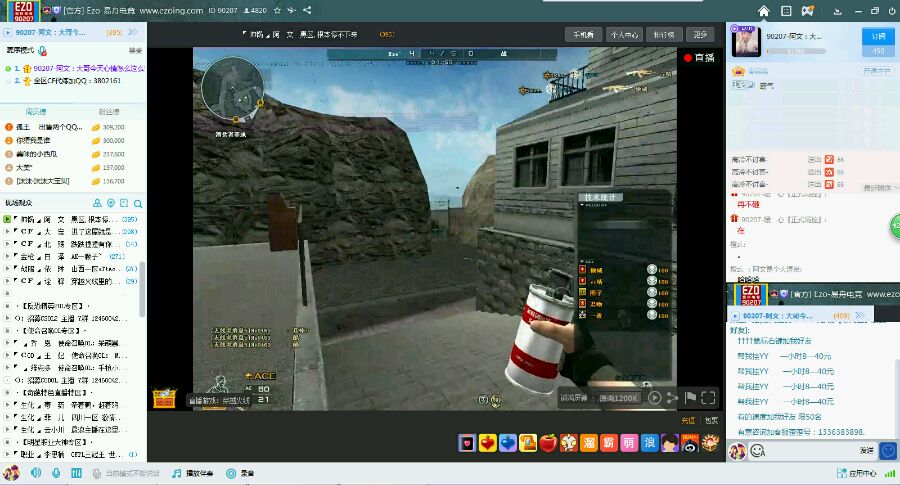Viewport: 900px width, 485px height.
Task: Open the 更多 tab above video
Action: [700, 34]
